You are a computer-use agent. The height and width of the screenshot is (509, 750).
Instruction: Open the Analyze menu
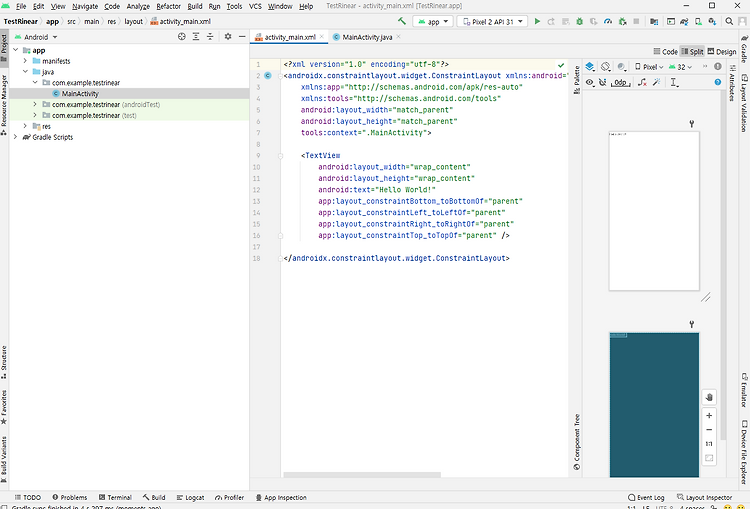point(138,6)
